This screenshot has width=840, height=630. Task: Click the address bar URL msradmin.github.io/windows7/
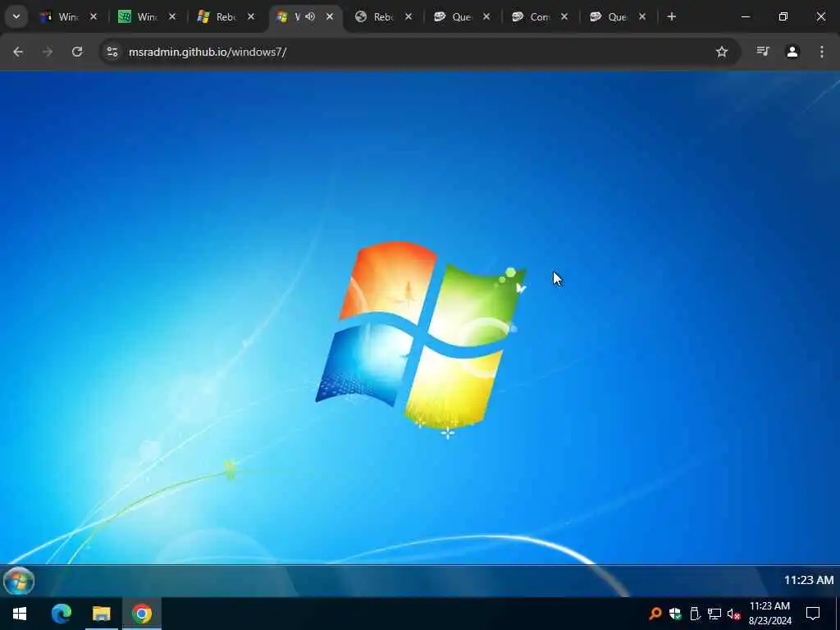pos(208,52)
